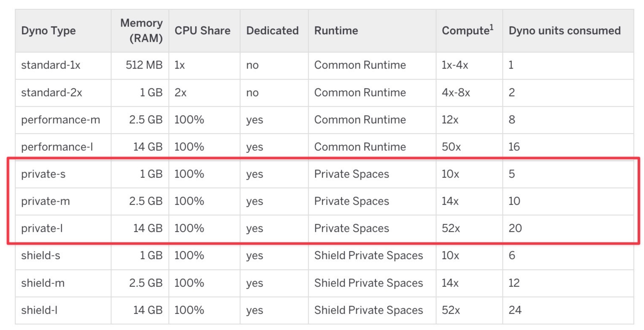The image size is (644, 330).
Task: Select the private-s dyno type cell
Action: [43, 174]
